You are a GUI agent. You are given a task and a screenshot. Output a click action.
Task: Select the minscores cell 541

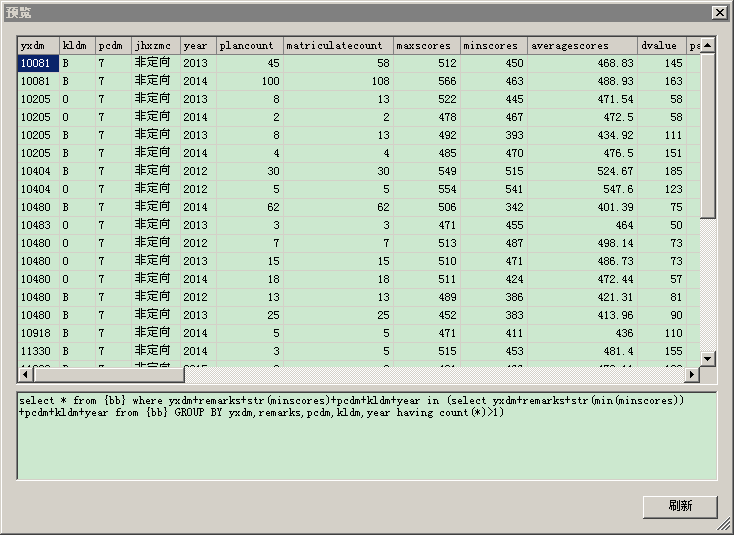(x=494, y=190)
